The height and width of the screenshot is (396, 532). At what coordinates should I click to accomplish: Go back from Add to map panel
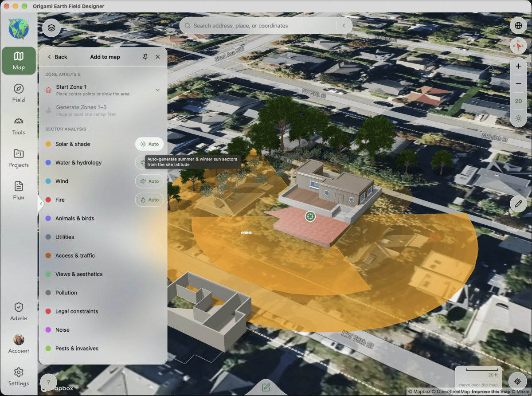[x=58, y=57]
